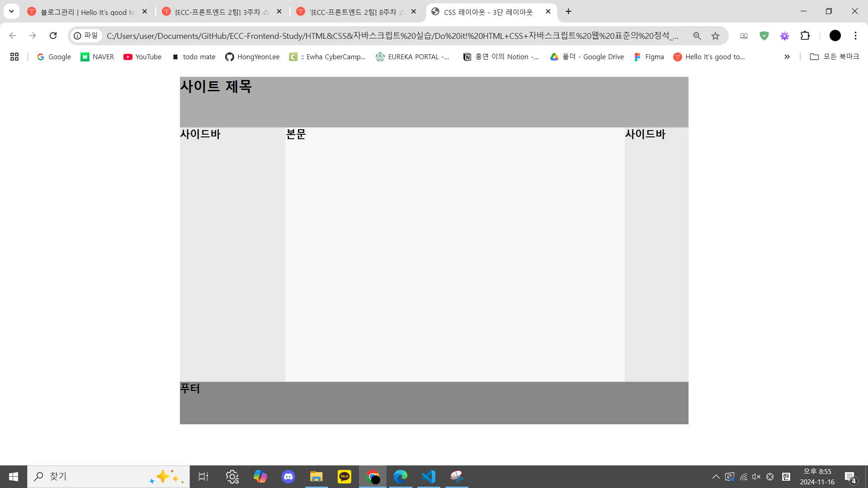The image size is (868, 488).
Task: Bookmark this page with star icon
Action: [x=715, y=36]
